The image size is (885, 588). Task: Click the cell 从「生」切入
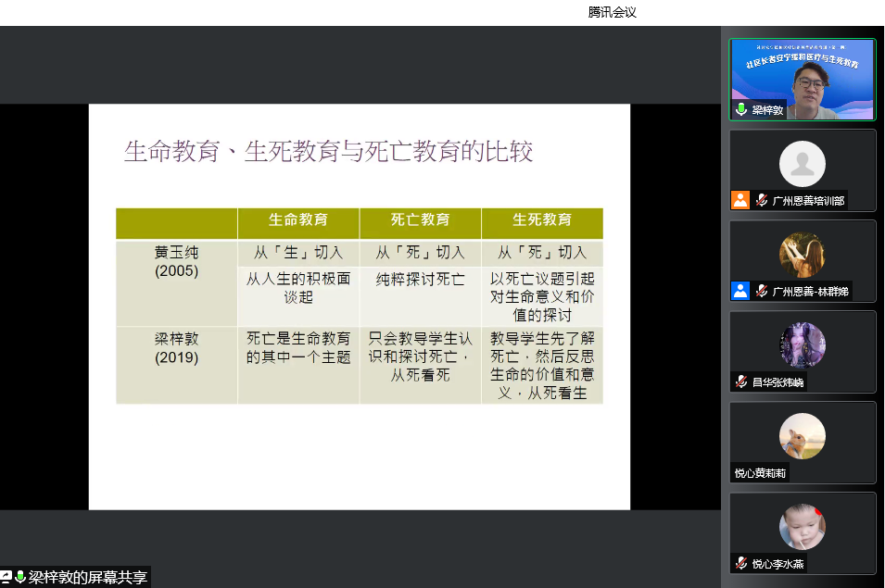[298, 253]
